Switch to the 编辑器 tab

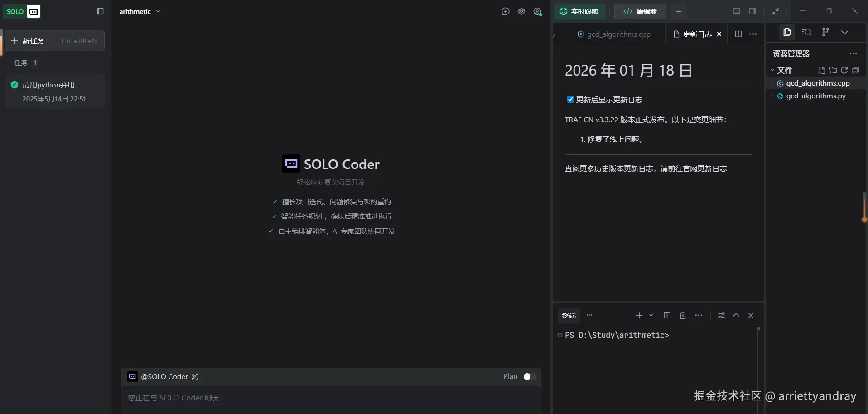(x=640, y=12)
